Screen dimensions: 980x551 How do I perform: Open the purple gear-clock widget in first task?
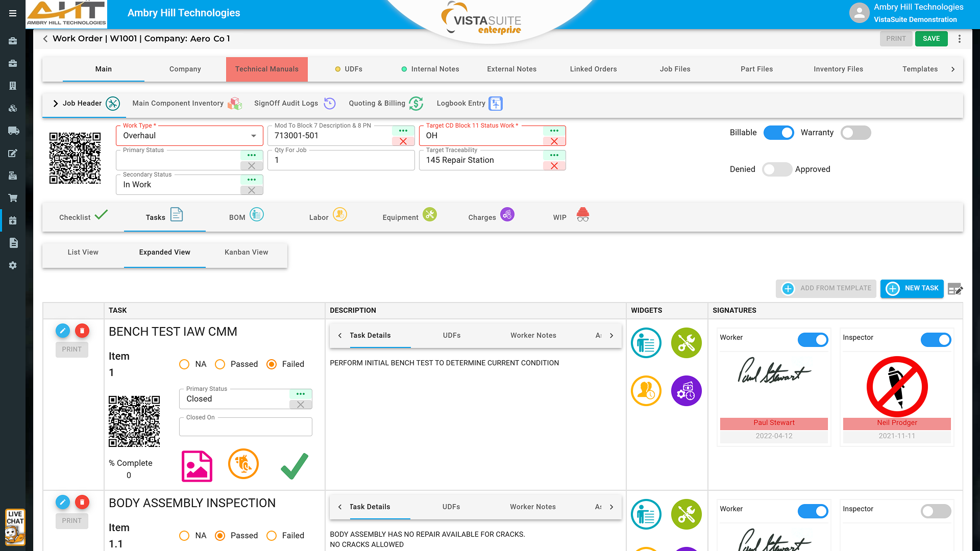[x=686, y=391]
